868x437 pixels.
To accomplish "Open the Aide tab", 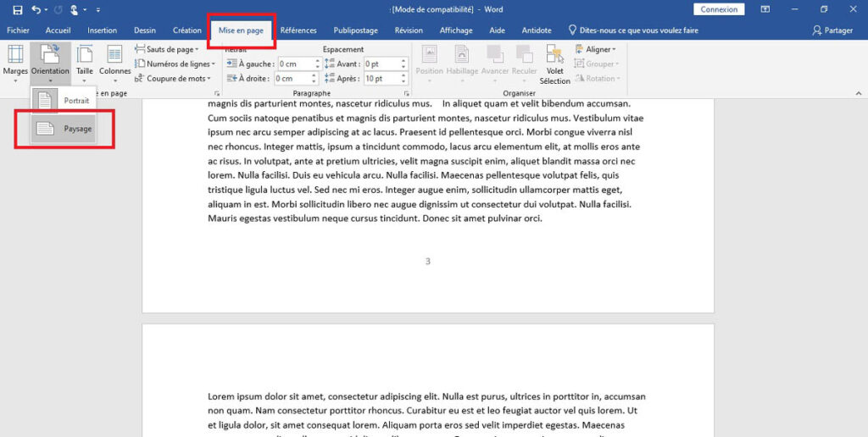I will [x=497, y=30].
